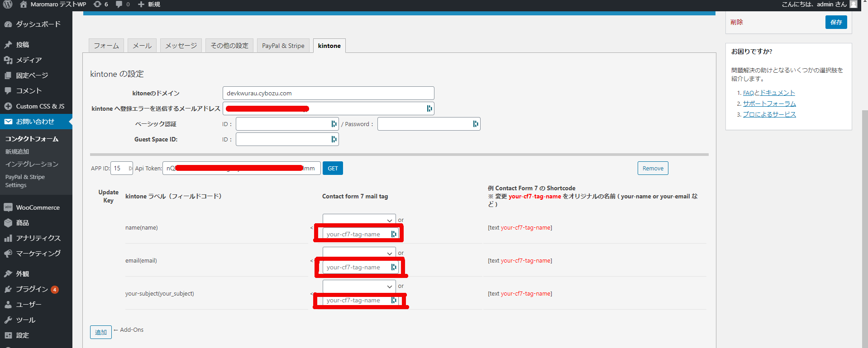Open the アナリティクス chart menu

[x=36, y=238]
